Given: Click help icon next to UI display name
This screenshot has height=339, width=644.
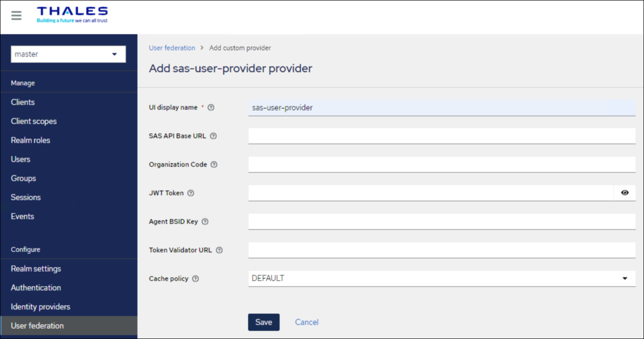Looking at the screenshot, I should pos(211,107).
